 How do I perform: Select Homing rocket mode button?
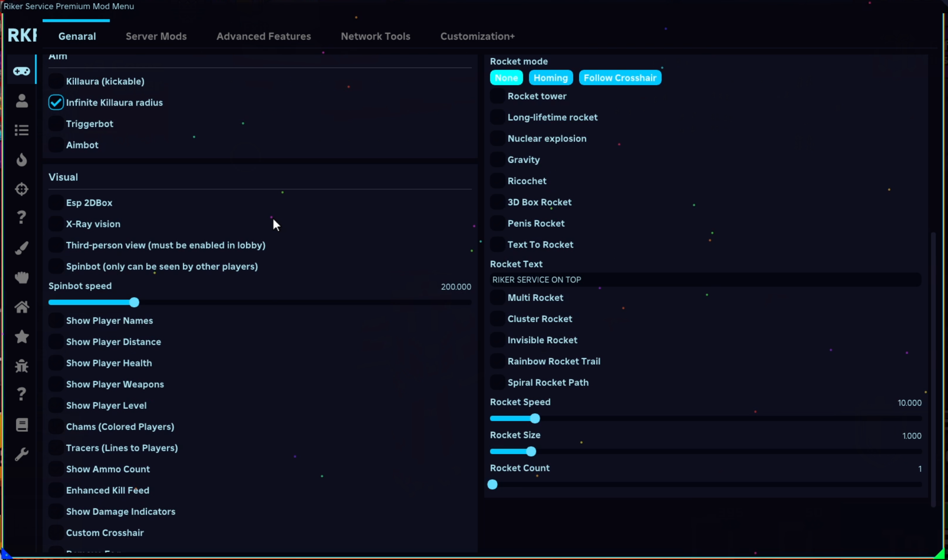pyautogui.click(x=550, y=78)
